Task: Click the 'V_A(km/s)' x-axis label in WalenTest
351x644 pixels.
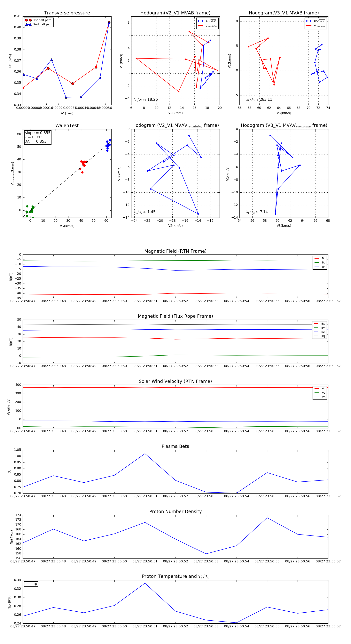Action: click(x=67, y=226)
